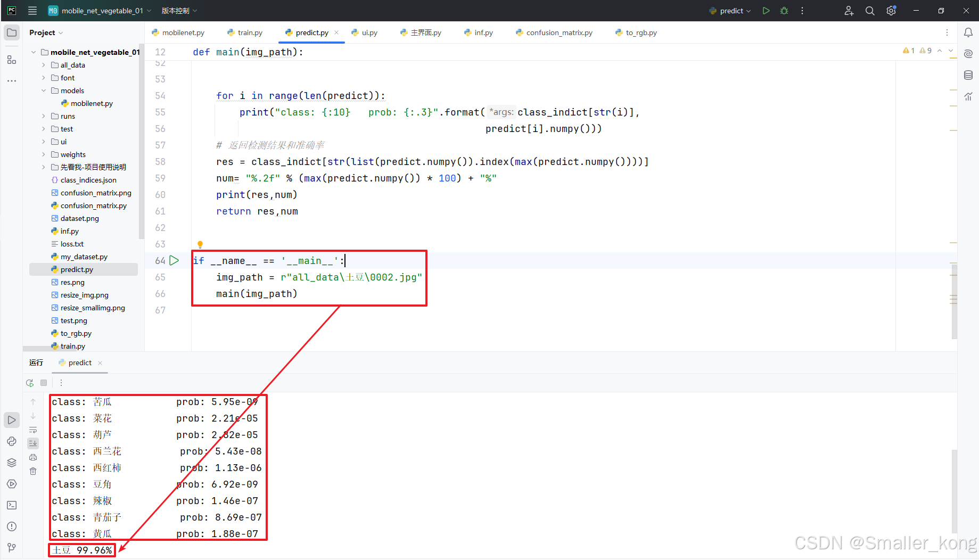
Task: Close the predict run tab
Action: [x=100, y=363]
